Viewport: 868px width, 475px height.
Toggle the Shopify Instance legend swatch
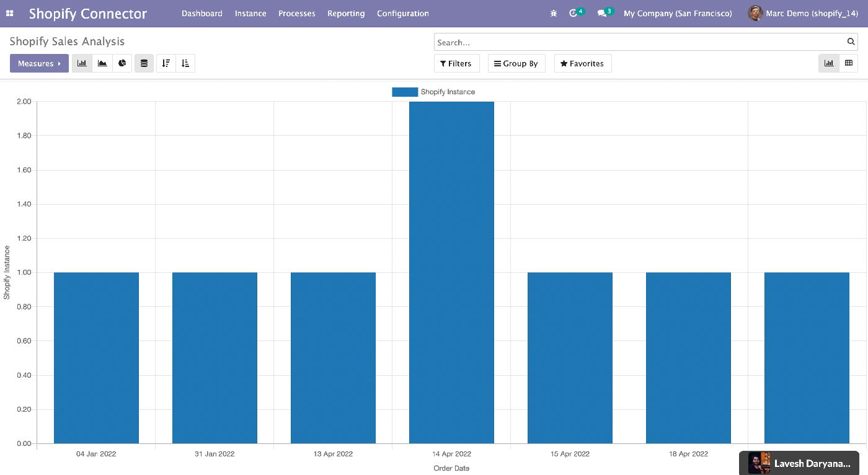click(x=405, y=92)
